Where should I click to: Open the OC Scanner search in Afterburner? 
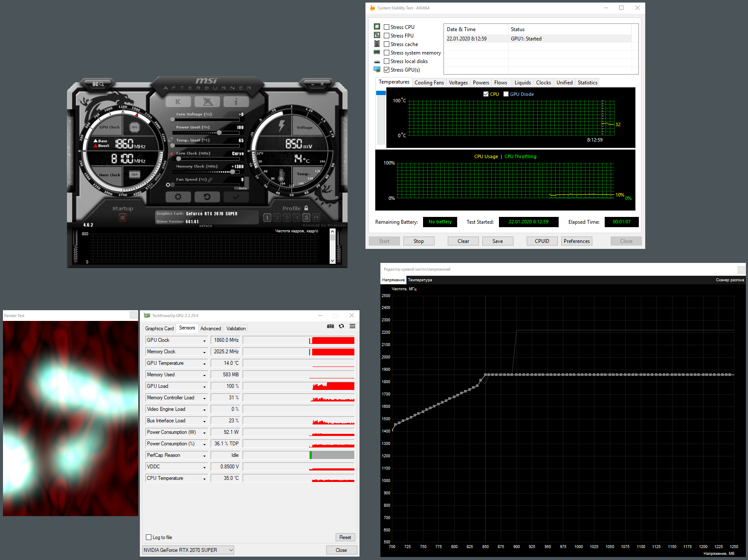[x=99, y=84]
